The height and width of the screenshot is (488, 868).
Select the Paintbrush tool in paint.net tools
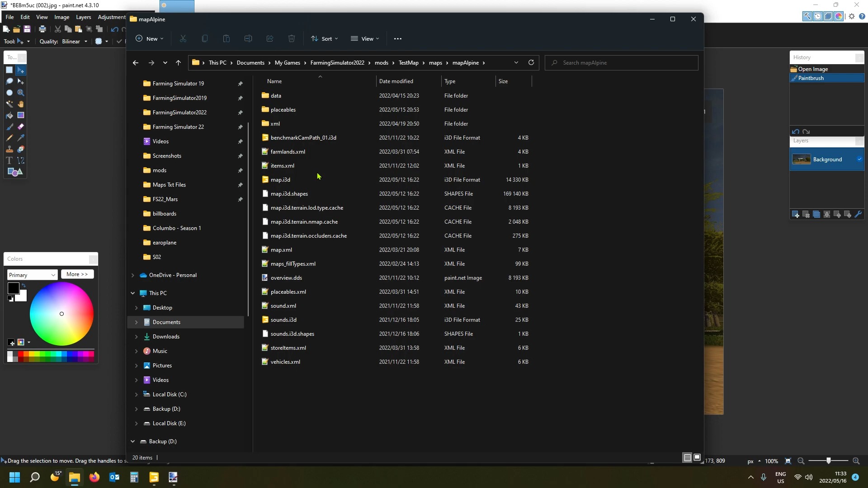(x=9, y=127)
